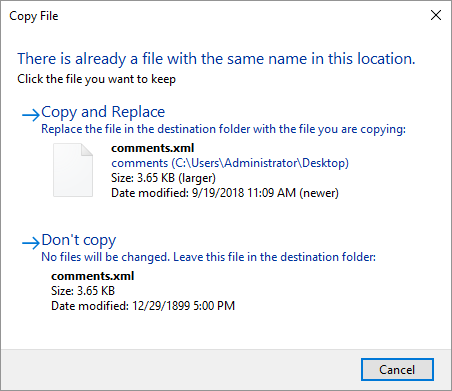This screenshot has width=452, height=391.
Task: Choose the Copy and Replace heading
Action: tap(103, 112)
